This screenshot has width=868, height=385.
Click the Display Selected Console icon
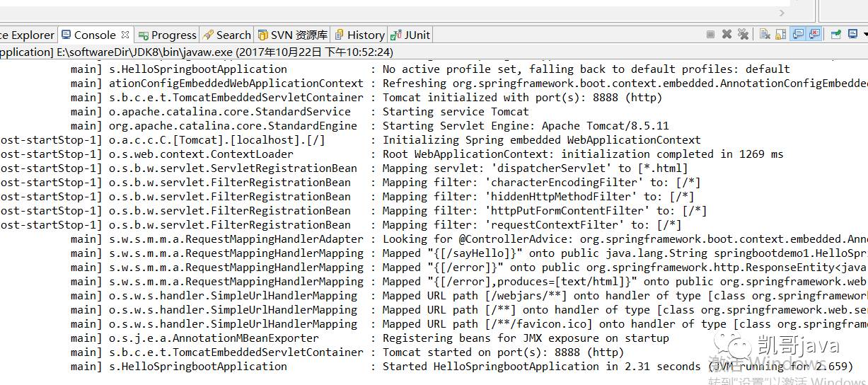point(853,34)
